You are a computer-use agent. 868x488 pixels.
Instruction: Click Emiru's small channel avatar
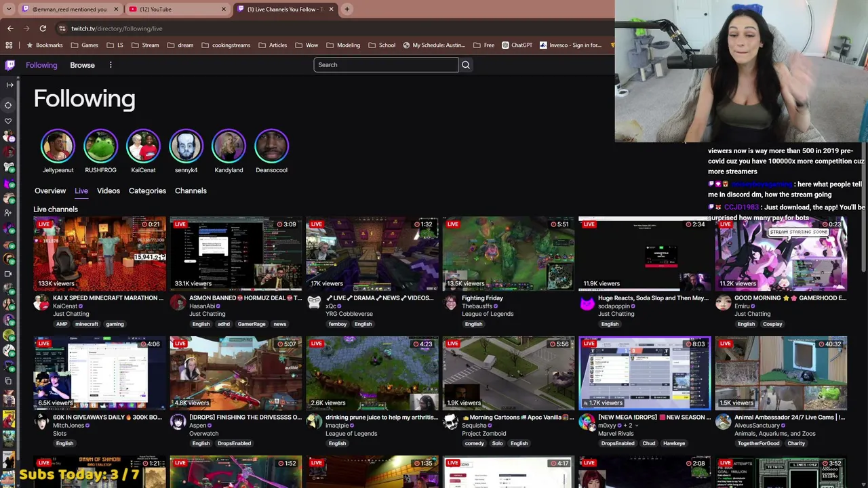pos(723,302)
